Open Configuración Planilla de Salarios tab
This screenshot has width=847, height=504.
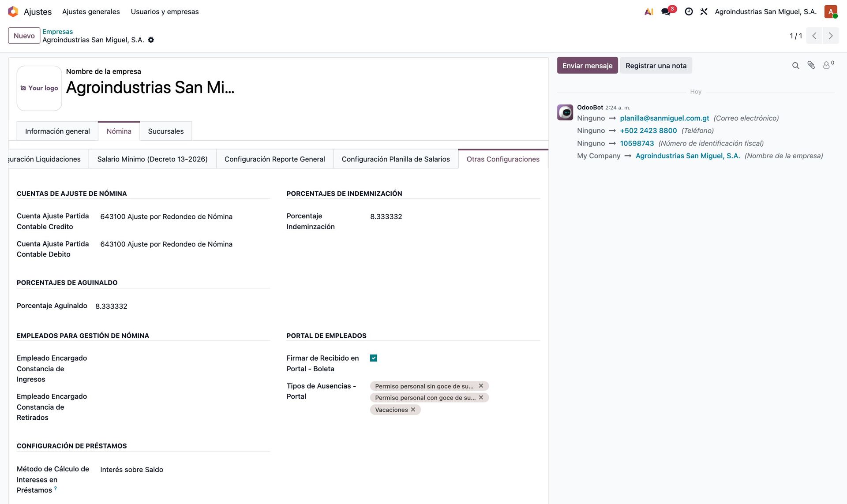pos(396,159)
